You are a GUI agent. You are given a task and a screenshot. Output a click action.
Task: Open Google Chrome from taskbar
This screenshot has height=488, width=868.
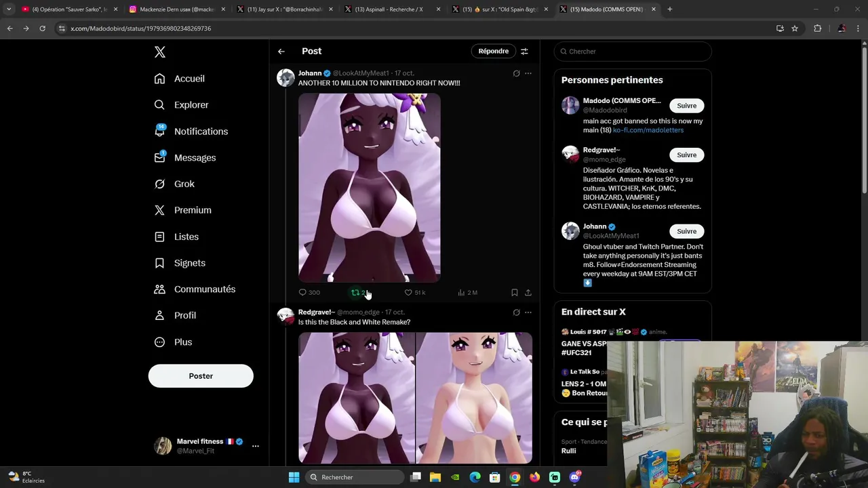[x=515, y=477]
